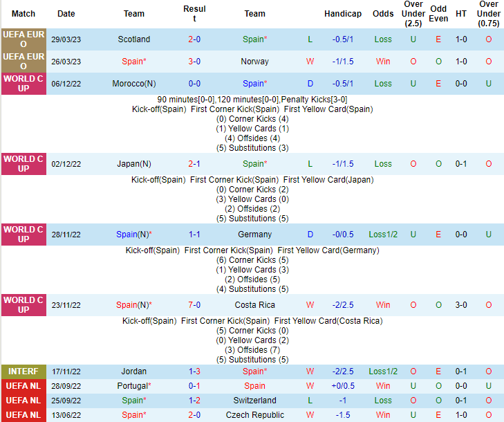Click the 2-1 score for Japan match
The width and height of the screenshot is (504, 422).
pos(194,164)
